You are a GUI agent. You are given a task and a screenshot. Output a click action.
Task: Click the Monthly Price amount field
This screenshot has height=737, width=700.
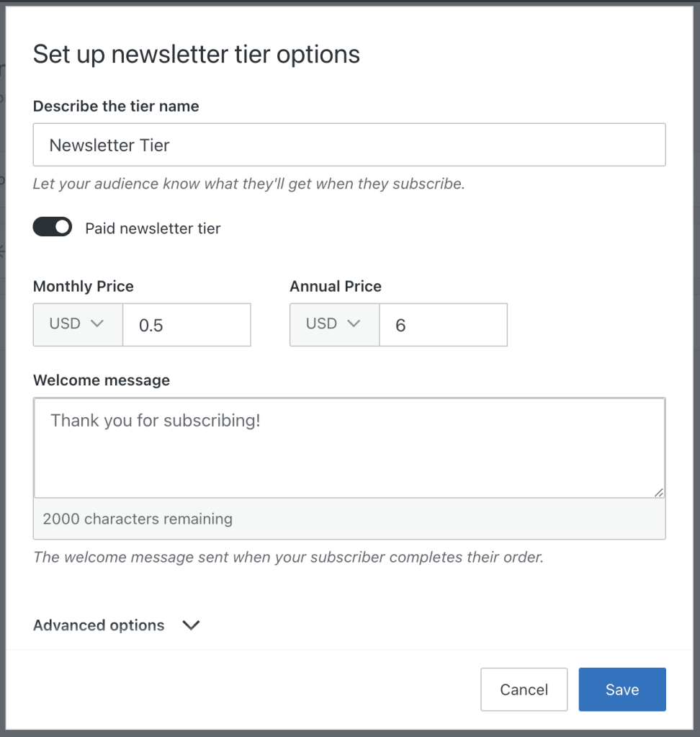[x=187, y=325]
